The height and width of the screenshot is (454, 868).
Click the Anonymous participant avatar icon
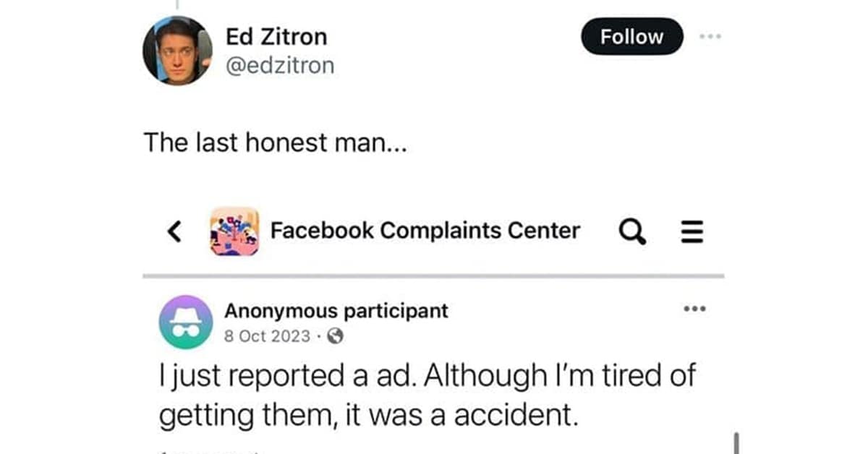186,322
